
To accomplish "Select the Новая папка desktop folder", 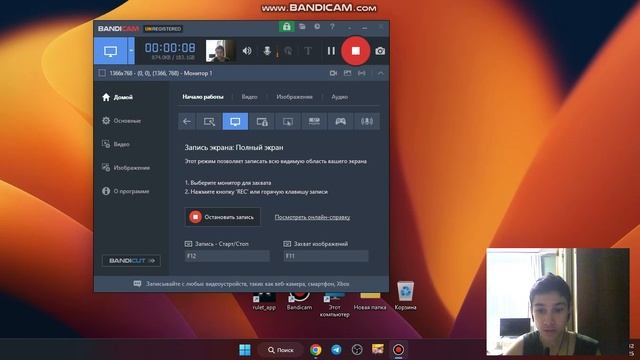I will pyautogui.click(x=370, y=300).
